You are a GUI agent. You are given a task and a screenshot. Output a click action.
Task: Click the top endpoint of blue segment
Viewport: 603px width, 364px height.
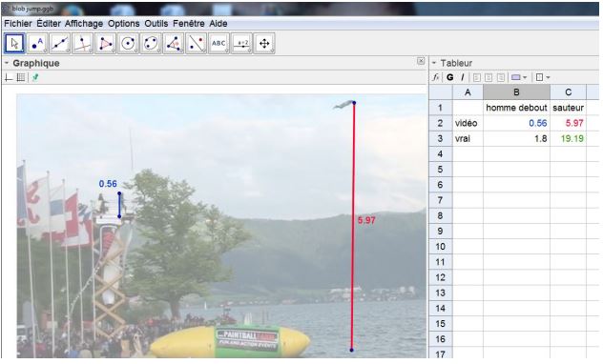pyautogui.click(x=119, y=193)
